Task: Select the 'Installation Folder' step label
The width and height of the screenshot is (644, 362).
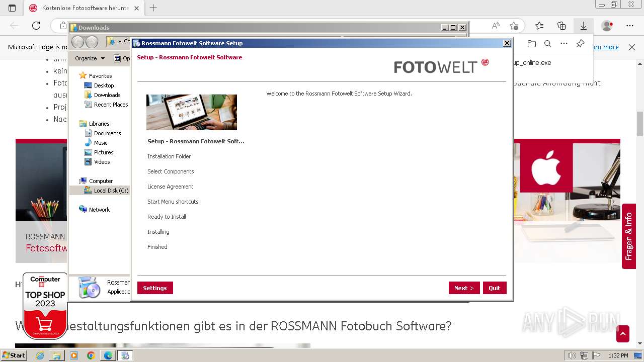Action: point(169,156)
